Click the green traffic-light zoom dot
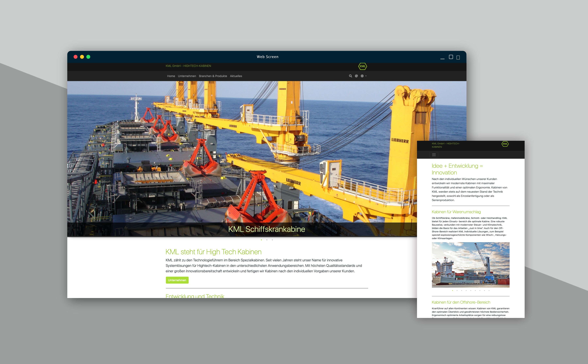This screenshot has height=364, width=588. pos(88,57)
